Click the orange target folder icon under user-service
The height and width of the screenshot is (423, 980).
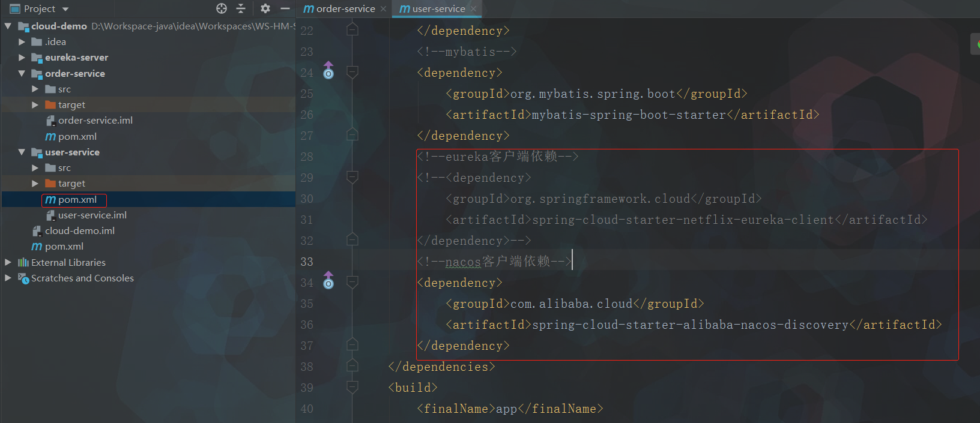(50, 184)
